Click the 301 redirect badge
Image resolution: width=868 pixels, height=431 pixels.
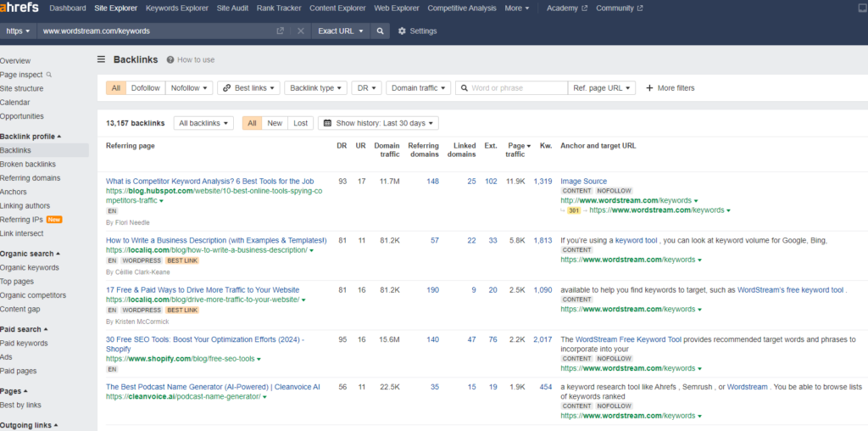tap(574, 210)
